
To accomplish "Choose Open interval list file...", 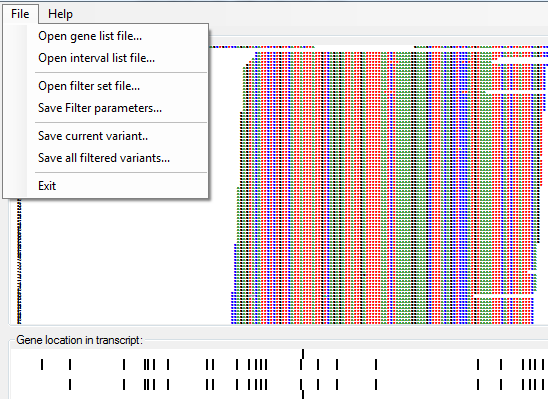I will pos(105,58).
